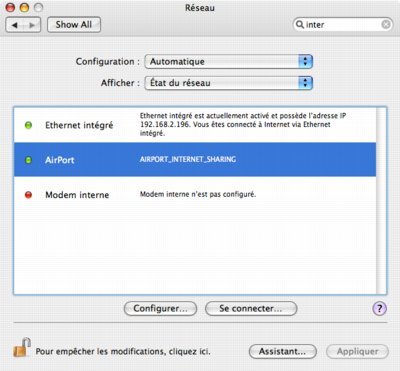
Task: Click 'Modem interne n'est pas configuré.' text
Action: 198,194
